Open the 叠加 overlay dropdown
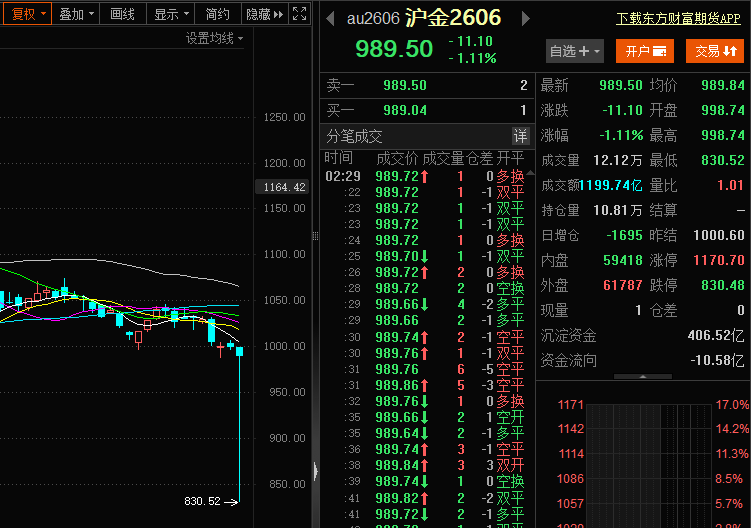 76,13
